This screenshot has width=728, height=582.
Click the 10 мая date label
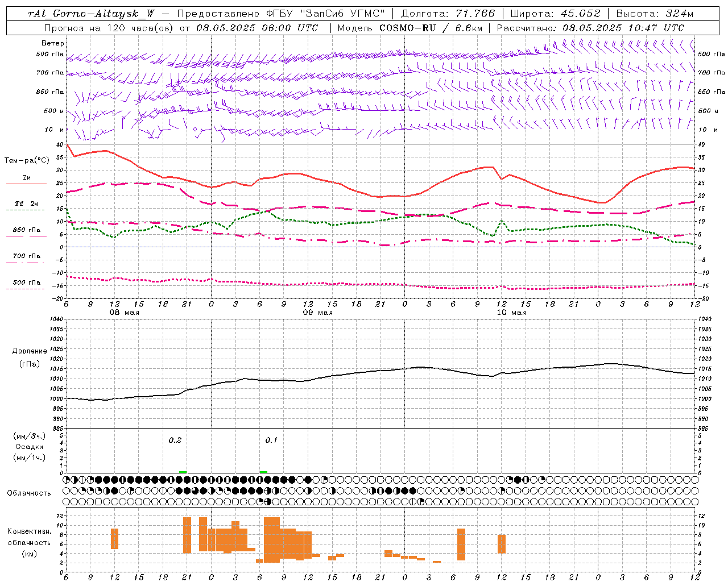pos(511,313)
